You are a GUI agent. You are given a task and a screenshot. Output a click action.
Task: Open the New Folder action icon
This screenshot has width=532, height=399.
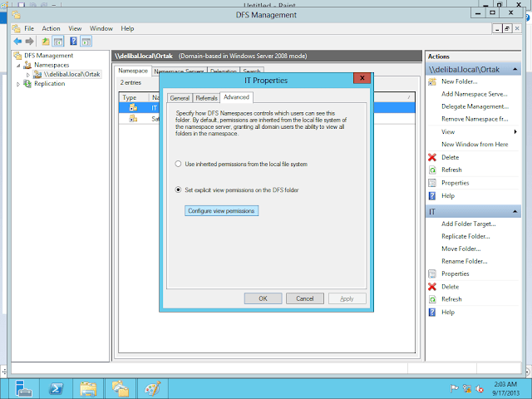coord(431,81)
